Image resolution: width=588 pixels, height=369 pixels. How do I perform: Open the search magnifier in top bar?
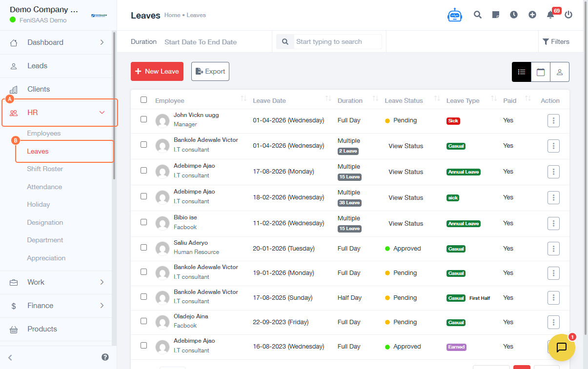click(x=478, y=15)
